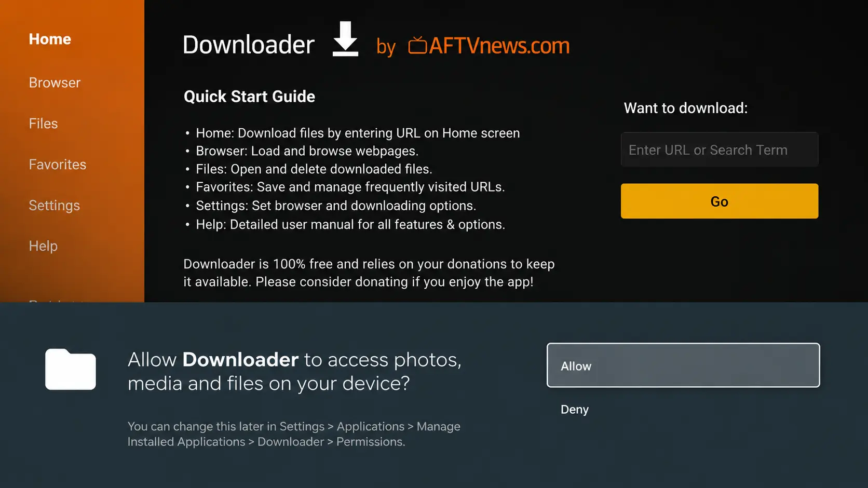The image size is (868, 488).
Task: Open Settings in the sidebar
Action: (55, 206)
